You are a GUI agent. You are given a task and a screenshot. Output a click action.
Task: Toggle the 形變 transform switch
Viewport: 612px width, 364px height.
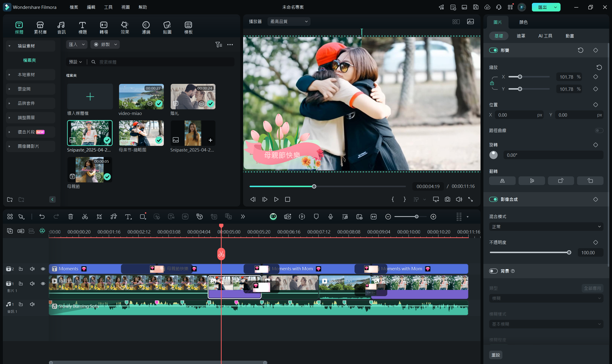click(493, 50)
